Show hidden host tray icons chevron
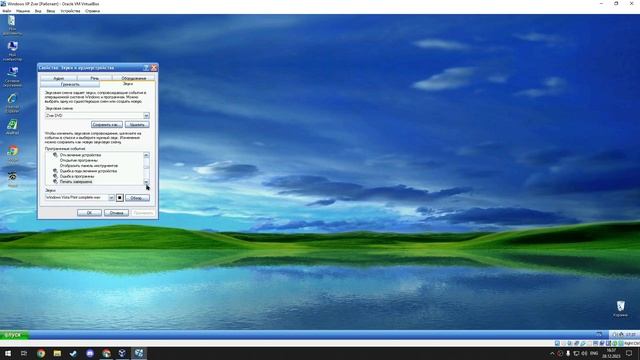The height and width of the screenshot is (360, 640). [x=552, y=353]
